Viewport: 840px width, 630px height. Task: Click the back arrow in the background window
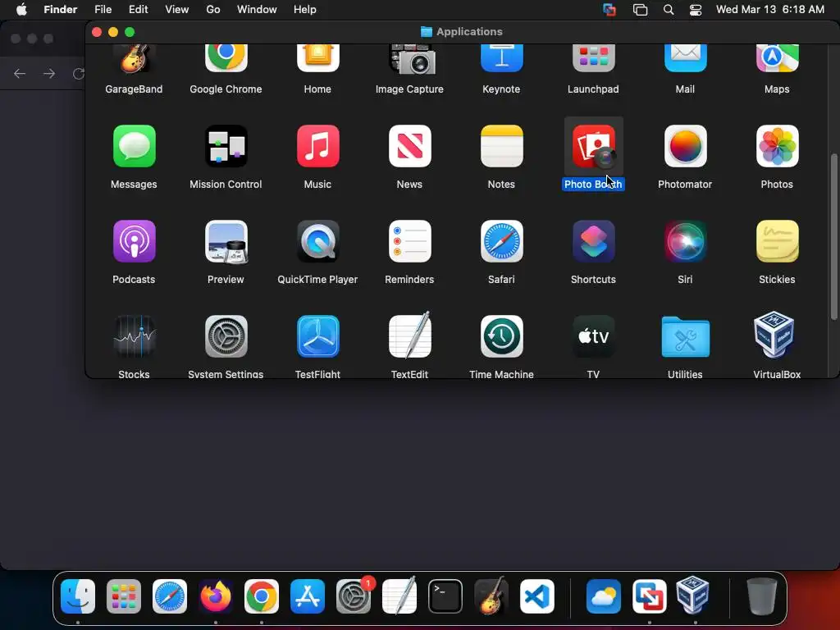pyautogui.click(x=20, y=73)
